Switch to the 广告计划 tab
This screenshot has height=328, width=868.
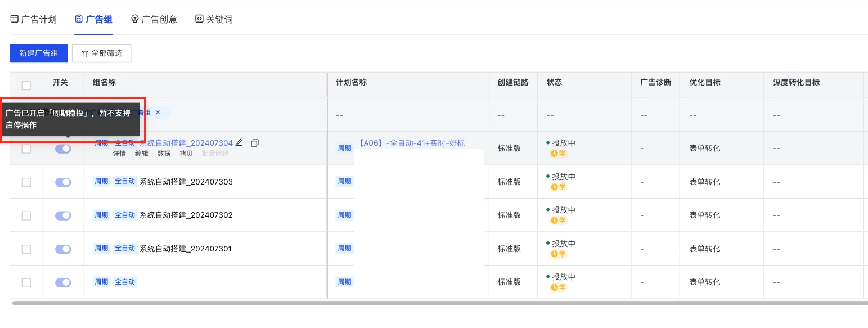38,19
